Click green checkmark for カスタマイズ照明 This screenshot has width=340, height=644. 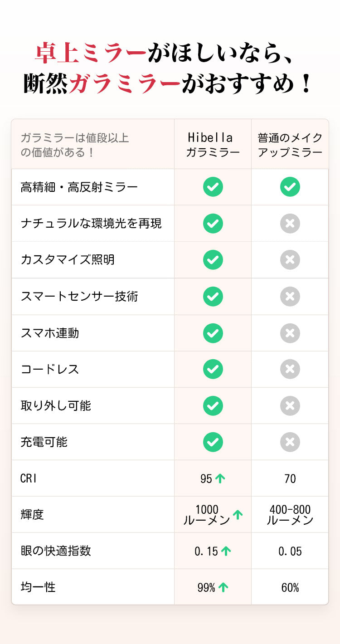(213, 260)
